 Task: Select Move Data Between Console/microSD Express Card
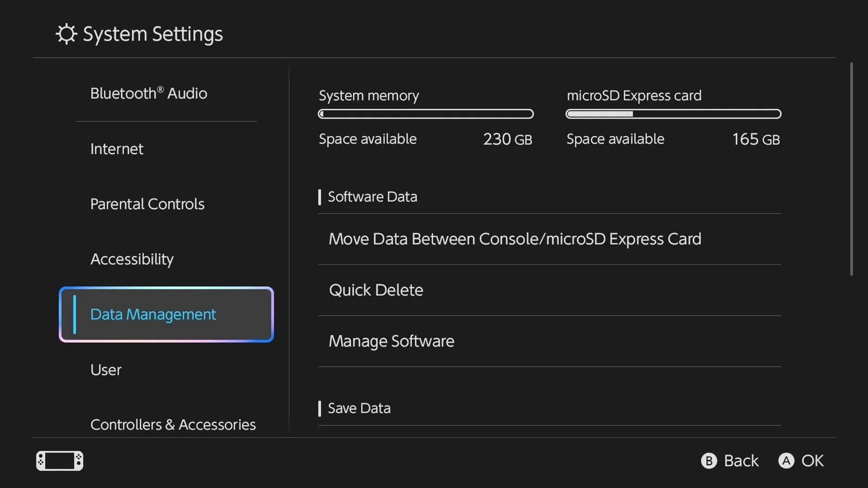click(515, 239)
